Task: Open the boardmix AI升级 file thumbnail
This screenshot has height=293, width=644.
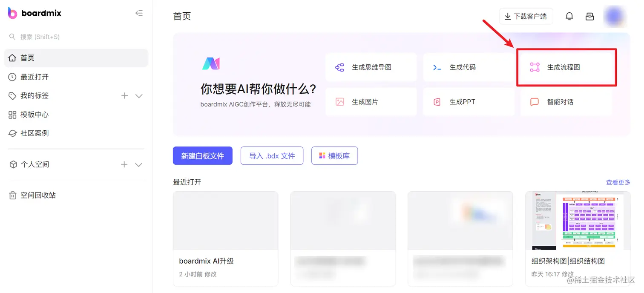Action: (x=226, y=221)
